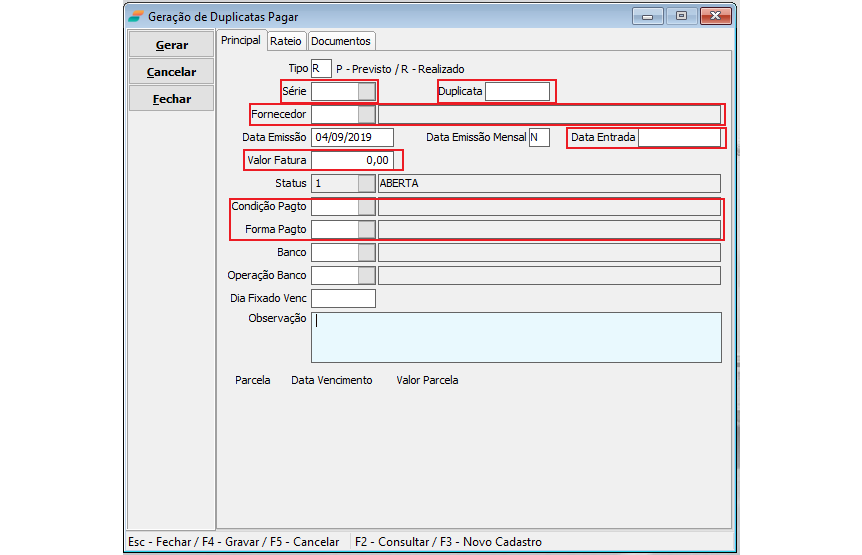Open the Condição Pagto lookup button
Viewport: 862px width, 555px height.
[x=367, y=207]
